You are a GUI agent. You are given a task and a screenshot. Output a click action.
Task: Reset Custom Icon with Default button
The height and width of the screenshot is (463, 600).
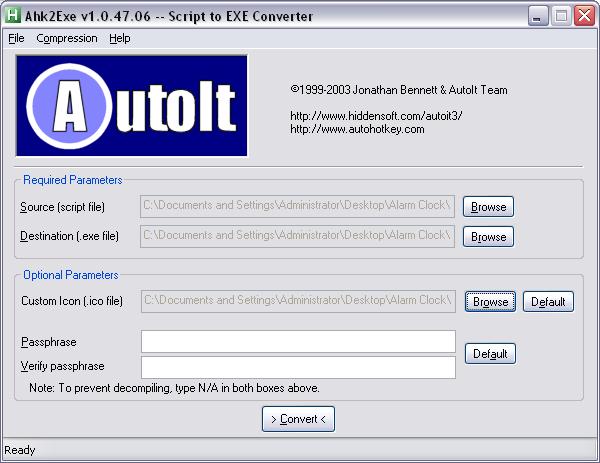point(548,302)
